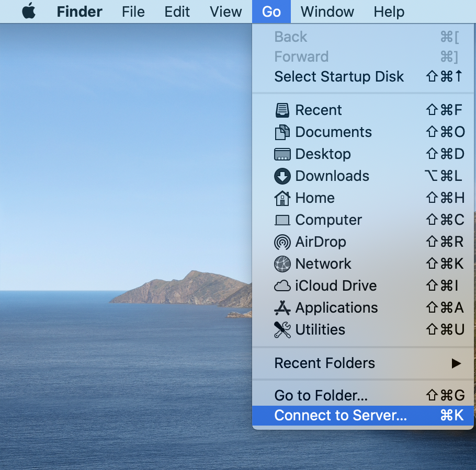Click the Recent tray icon
Viewport: 476px width, 470px height.
tap(282, 110)
